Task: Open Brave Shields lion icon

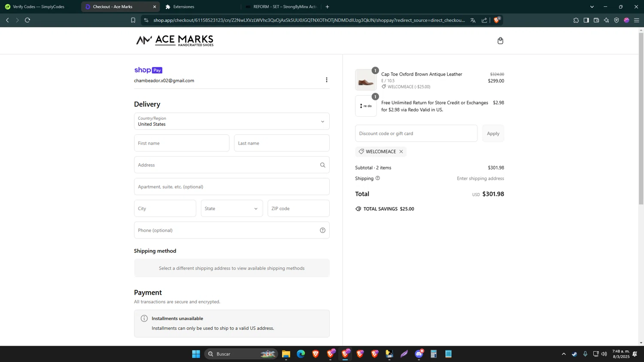Action: tap(497, 20)
